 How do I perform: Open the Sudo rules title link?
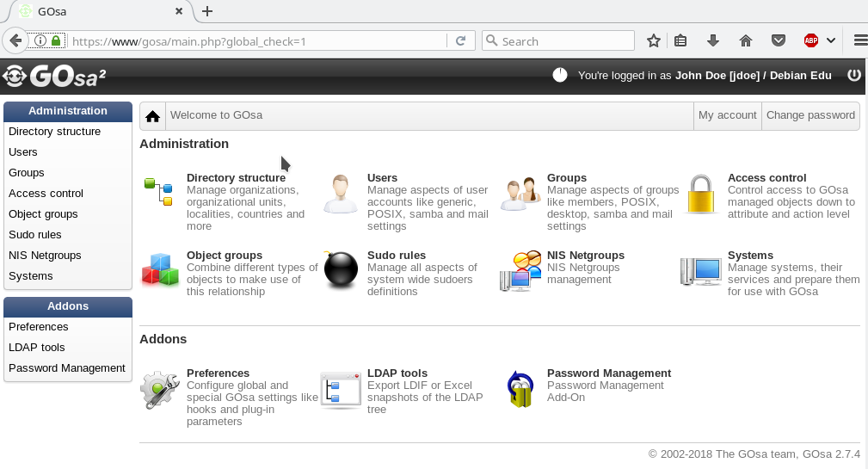[397, 256]
